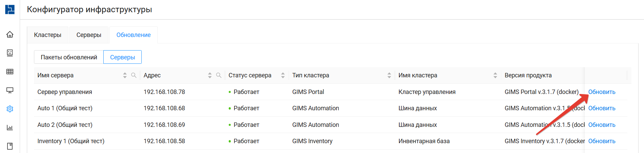Viewport: 644px width, 153px height.
Task: Switch to the Кластеры tab
Action: 48,35
